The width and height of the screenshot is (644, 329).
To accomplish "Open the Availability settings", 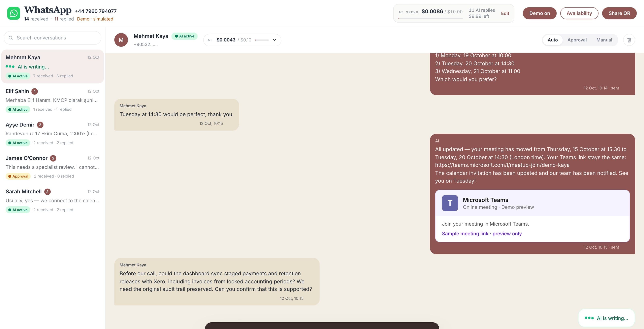I will pos(579,13).
